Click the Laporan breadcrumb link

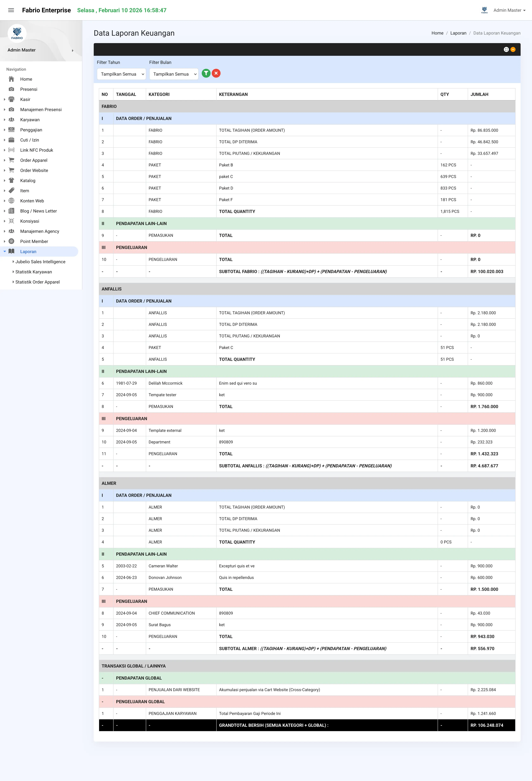click(458, 33)
